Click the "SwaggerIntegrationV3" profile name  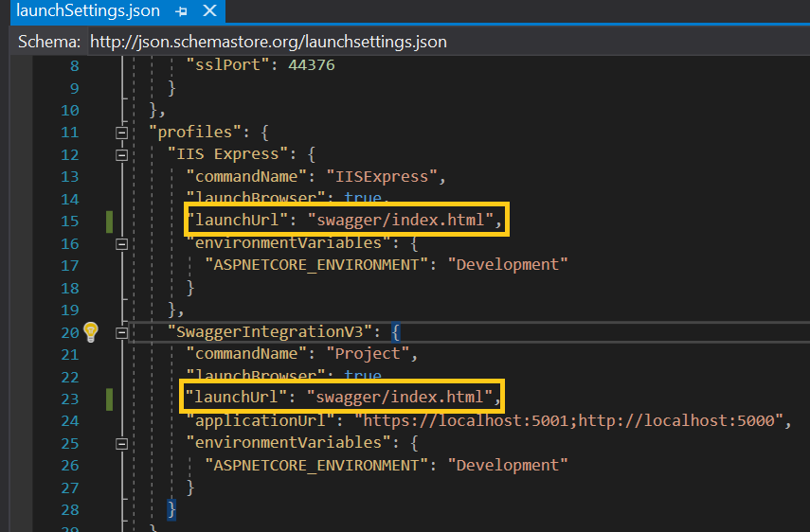click(270, 332)
